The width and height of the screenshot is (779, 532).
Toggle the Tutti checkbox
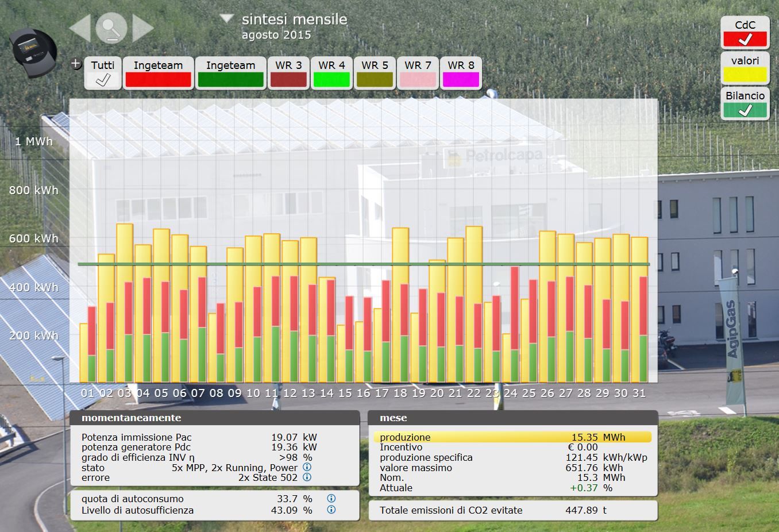[103, 79]
